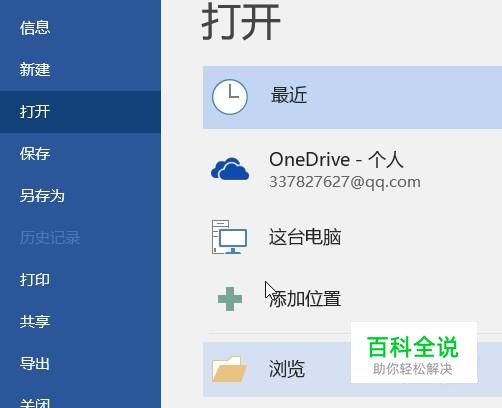Select 新建 (New) in the sidebar
The image size is (502, 408).
[x=80, y=70]
